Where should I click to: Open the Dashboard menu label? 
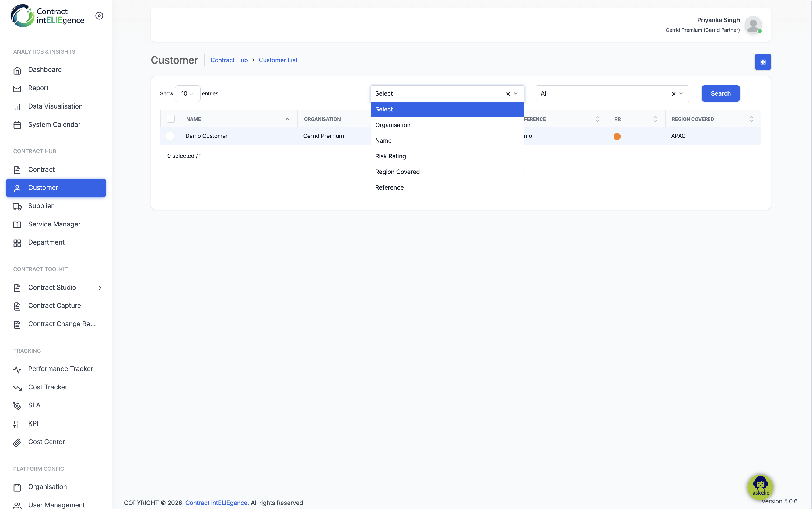point(45,70)
